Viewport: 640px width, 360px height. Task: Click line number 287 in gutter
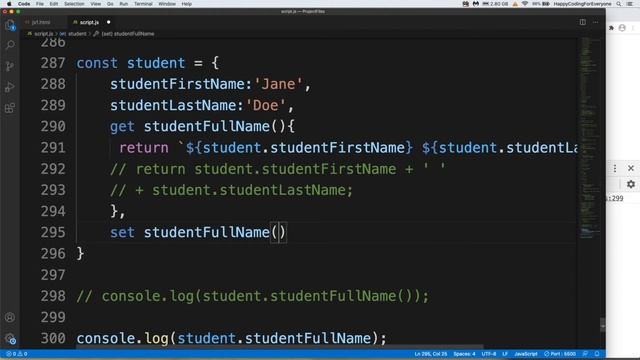53,63
